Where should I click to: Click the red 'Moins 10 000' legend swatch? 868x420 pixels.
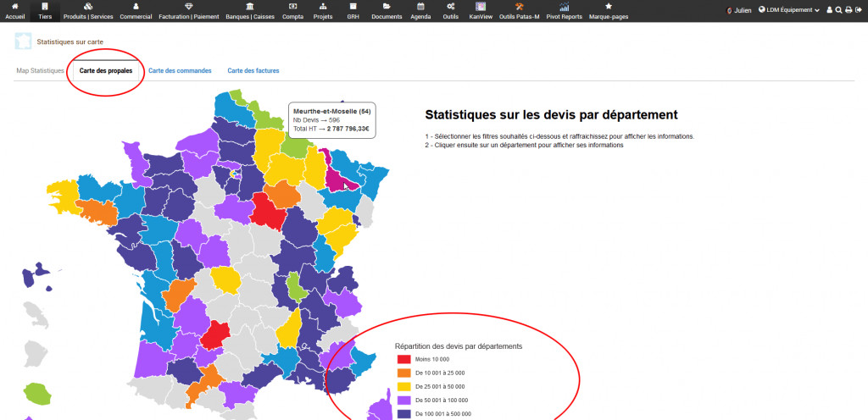[403, 360]
